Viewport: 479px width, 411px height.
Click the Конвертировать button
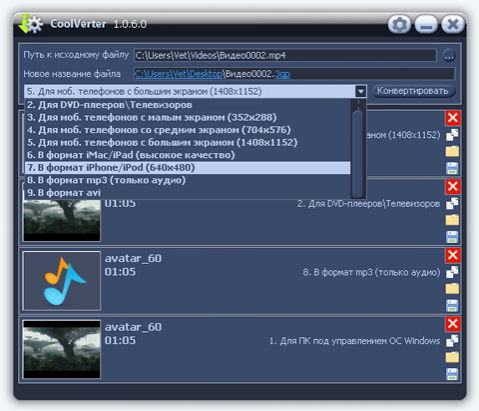pyautogui.click(x=413, y=91)
